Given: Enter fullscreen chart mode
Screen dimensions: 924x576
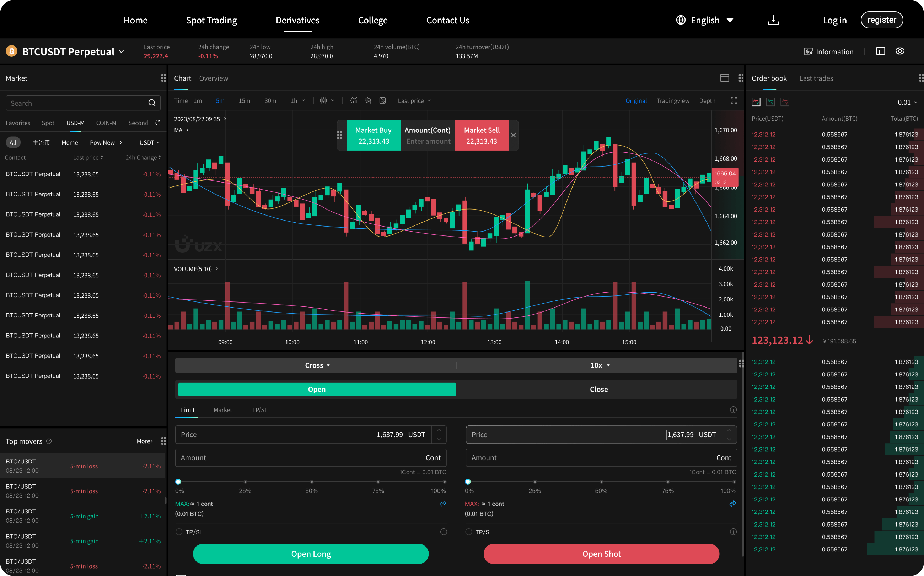Looking at the screenshot, I should coord(734,100).
